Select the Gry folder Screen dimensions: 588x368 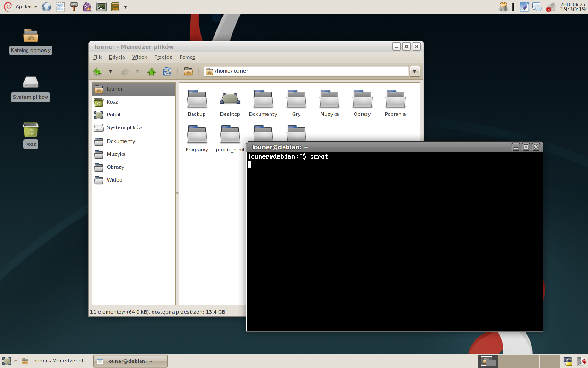pos(296,103)
